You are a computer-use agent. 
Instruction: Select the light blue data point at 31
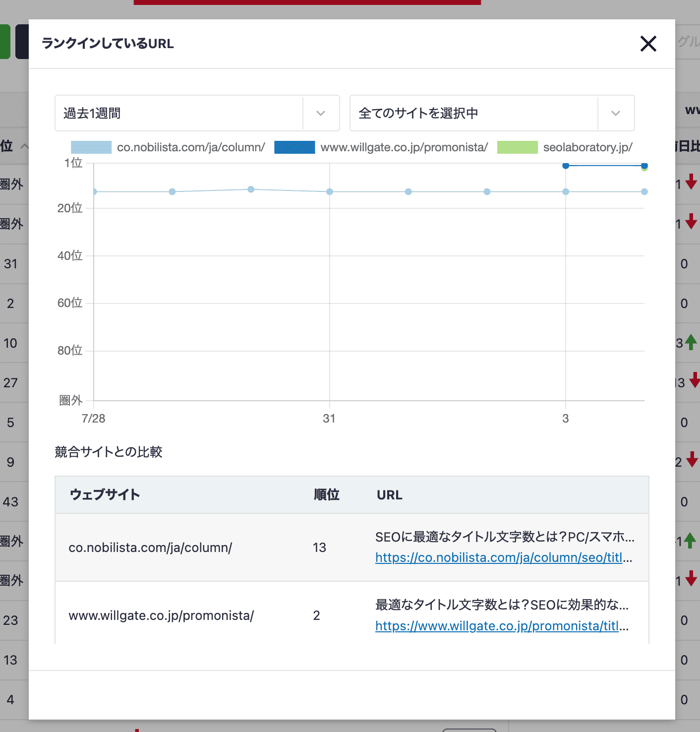click(330, 191)
